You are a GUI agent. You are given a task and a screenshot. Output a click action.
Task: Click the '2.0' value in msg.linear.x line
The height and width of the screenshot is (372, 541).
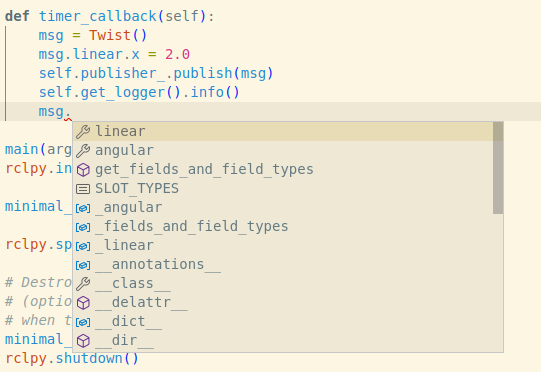point(177,54)
